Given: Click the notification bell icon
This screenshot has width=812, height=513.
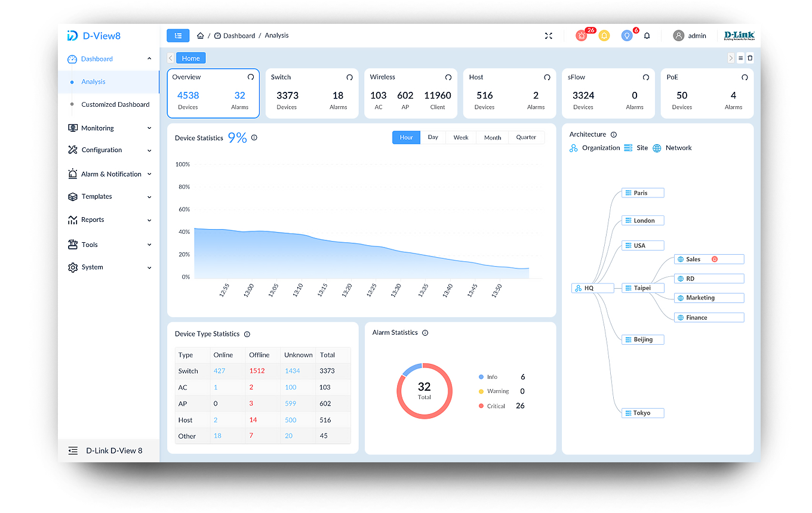Looking at the screenshot, I should coord(647,36).
